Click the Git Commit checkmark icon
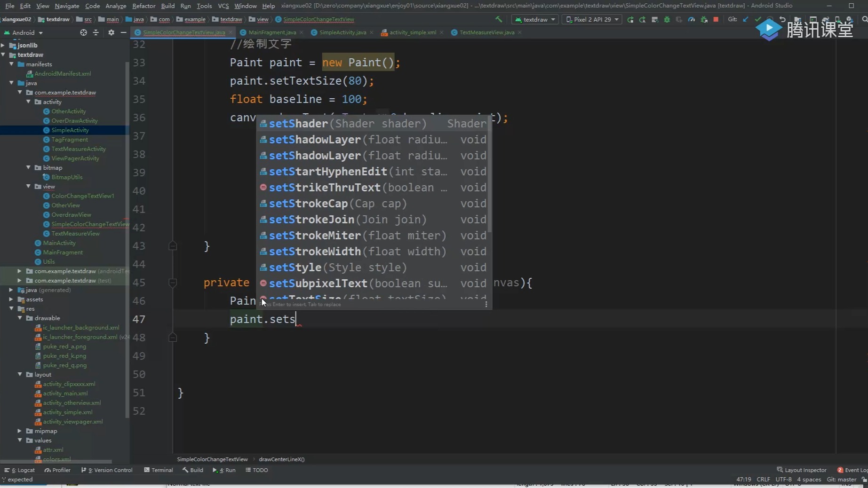The height and width of the screenshot is (488, 868). pyautogui.click(x=757, y=19)
